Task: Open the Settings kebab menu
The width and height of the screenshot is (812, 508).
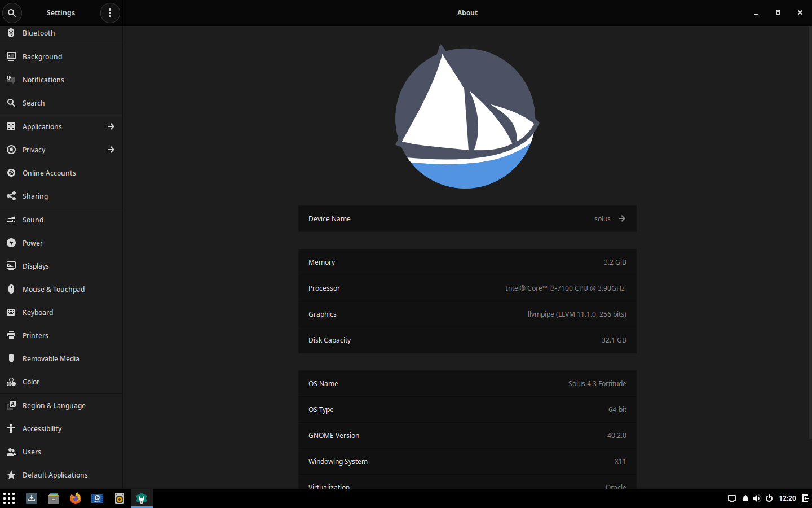Action: tap(110, 12)
